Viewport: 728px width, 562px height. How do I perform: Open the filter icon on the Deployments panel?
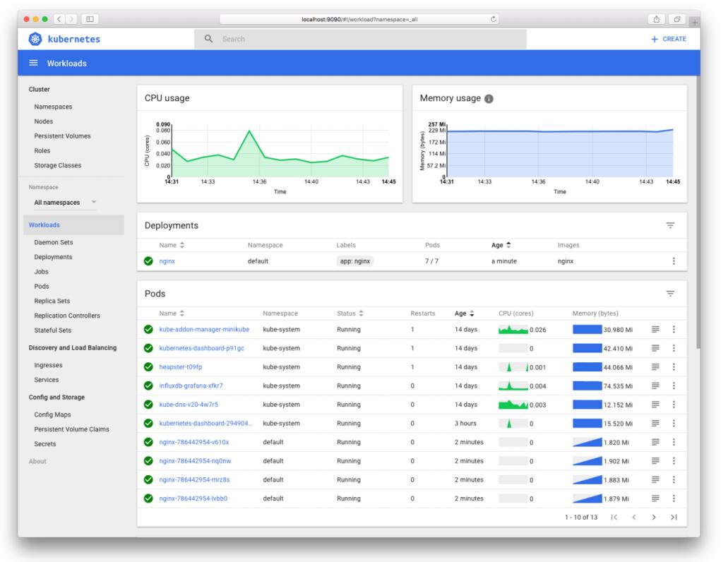point(671,225)
